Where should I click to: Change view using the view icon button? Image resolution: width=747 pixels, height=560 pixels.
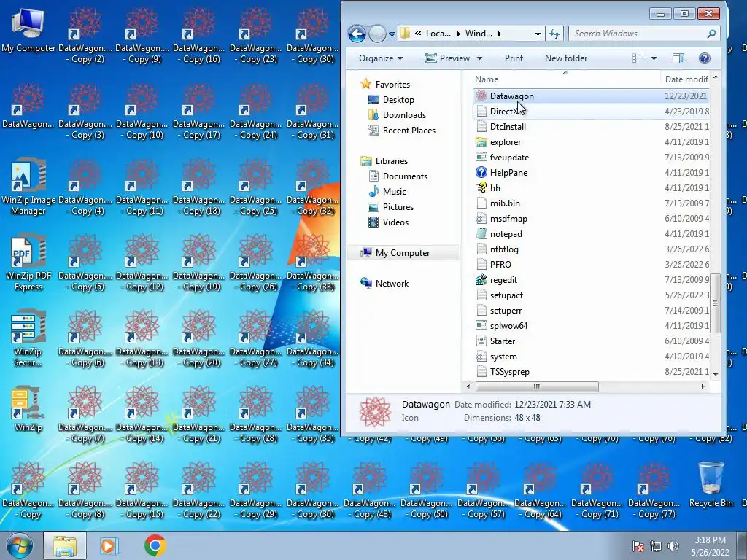pyautogui.click(x=638, y=58)
